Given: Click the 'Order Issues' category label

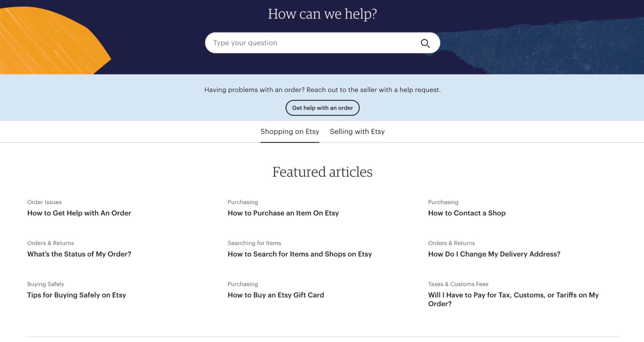Looking at the screenshot, I should click(x=44, y=202).
